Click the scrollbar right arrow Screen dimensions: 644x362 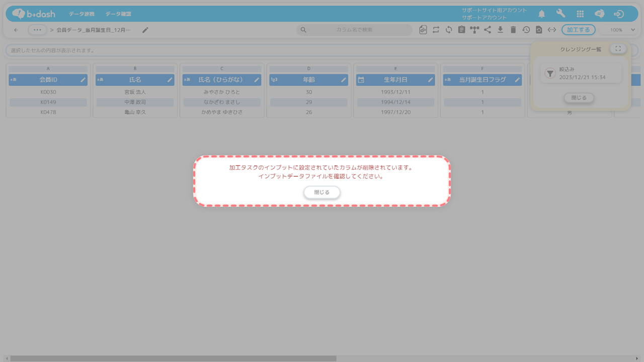(x=637, y=358)
